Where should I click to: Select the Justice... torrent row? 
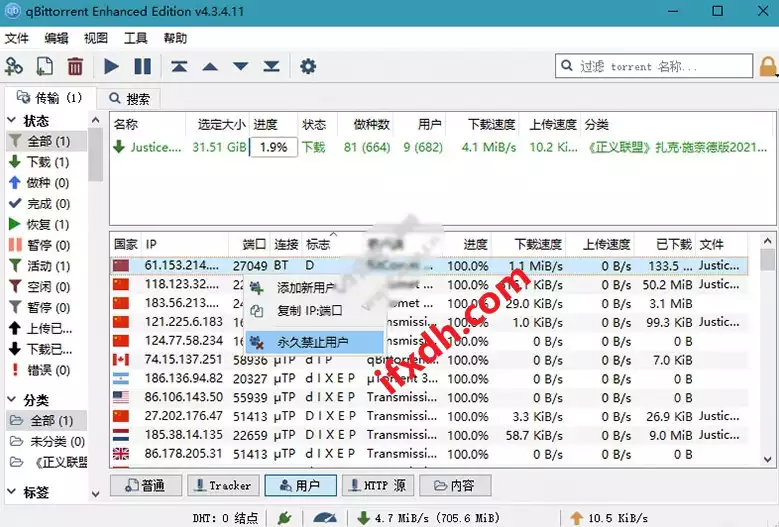coord(442,148)
